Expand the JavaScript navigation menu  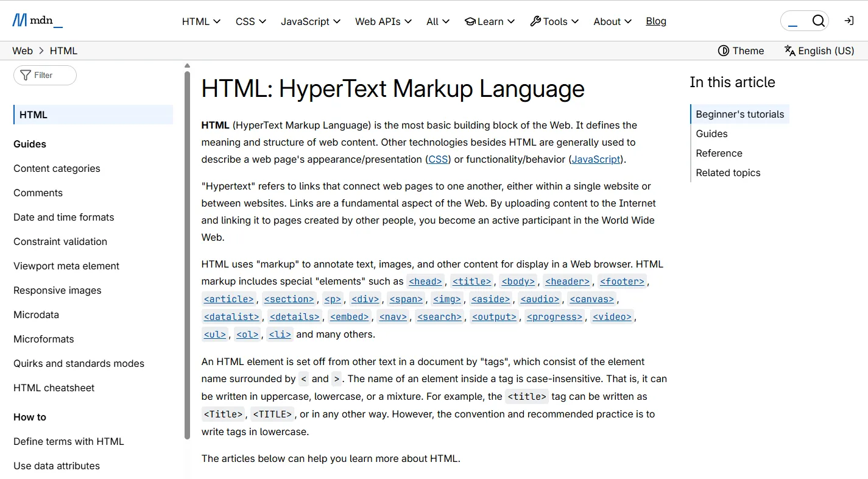coord(311,21)
